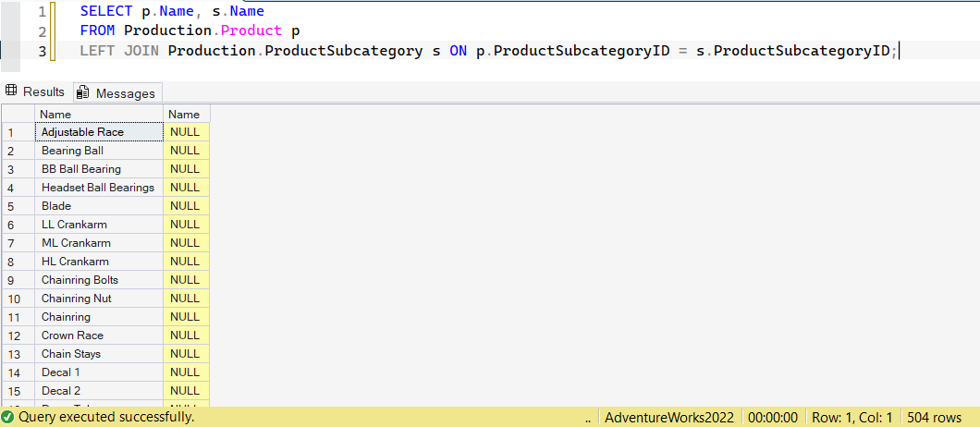Select the 'Chain Stays' cell
980x427 pixels.
[x=99, y=353]
